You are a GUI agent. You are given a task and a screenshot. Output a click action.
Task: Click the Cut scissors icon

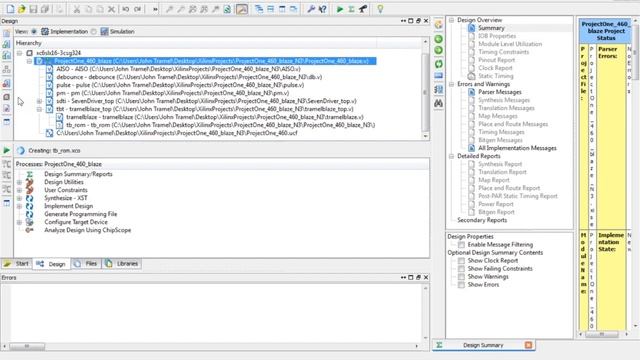(x=77, y=9)
